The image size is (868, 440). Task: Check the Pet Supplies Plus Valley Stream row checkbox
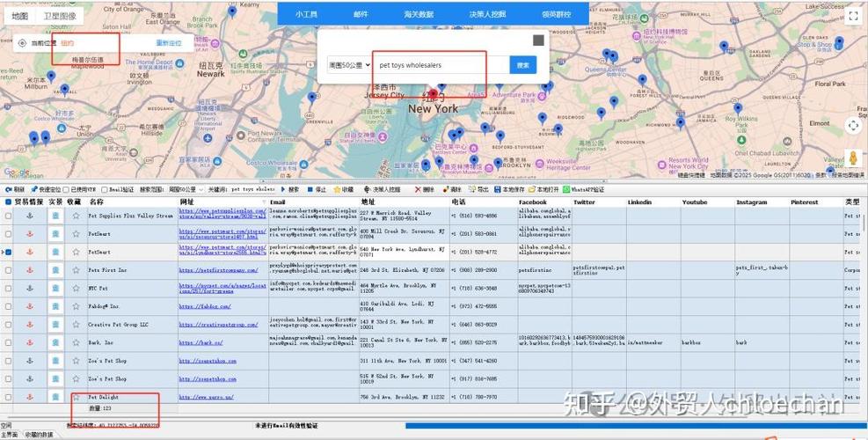(x=8, y=216)
